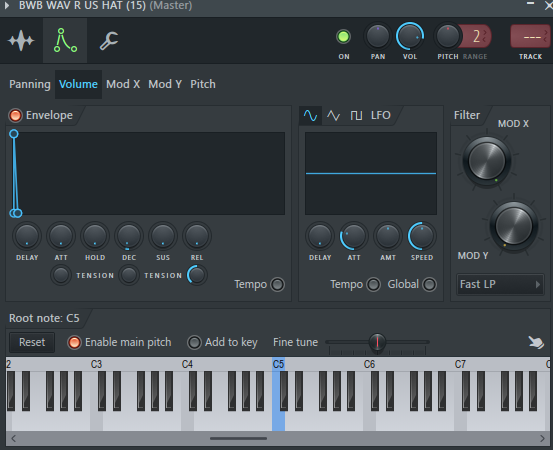The image size is (553, 450).
Task: Click the mixer TRACK selector
Action: coord(531,36)
